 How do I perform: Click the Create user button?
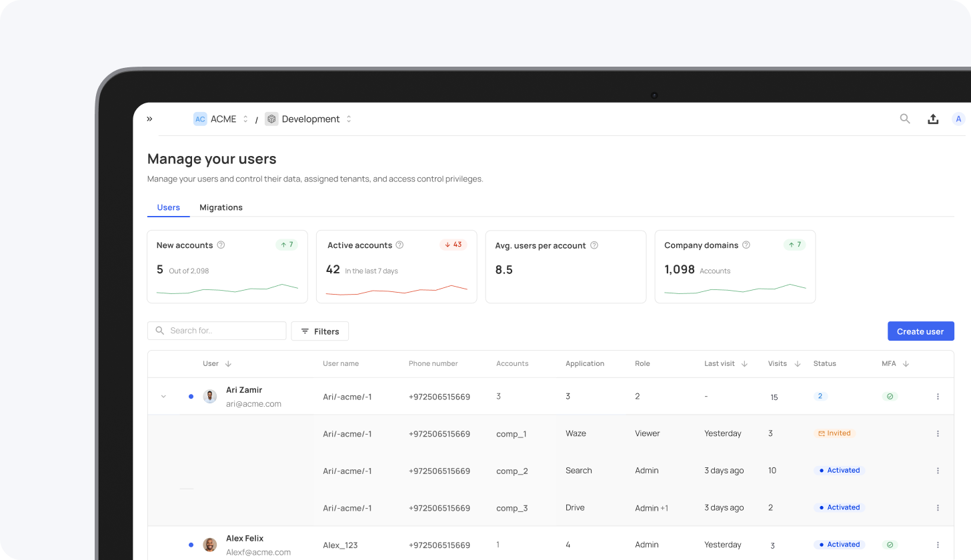pyautogui.click(x=920, y=331)
